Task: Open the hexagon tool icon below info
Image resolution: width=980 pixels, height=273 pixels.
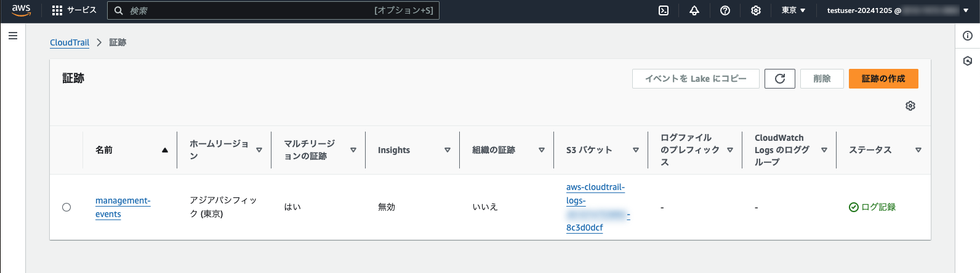Action: [x=968, y=61]
